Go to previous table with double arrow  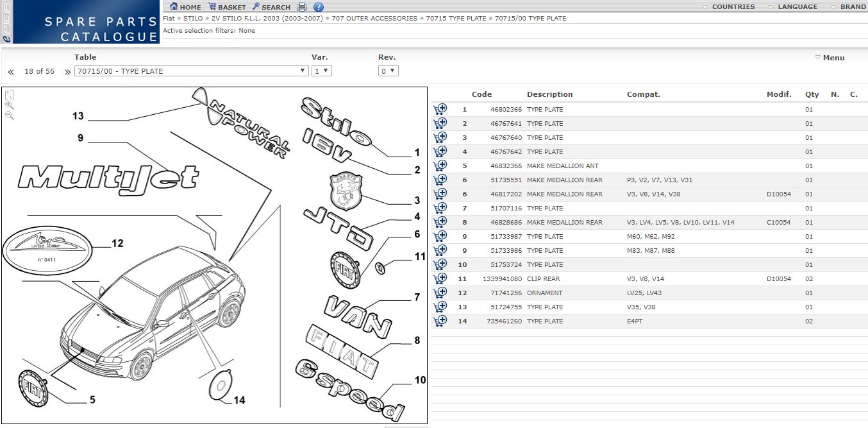[x=11, y=72]
